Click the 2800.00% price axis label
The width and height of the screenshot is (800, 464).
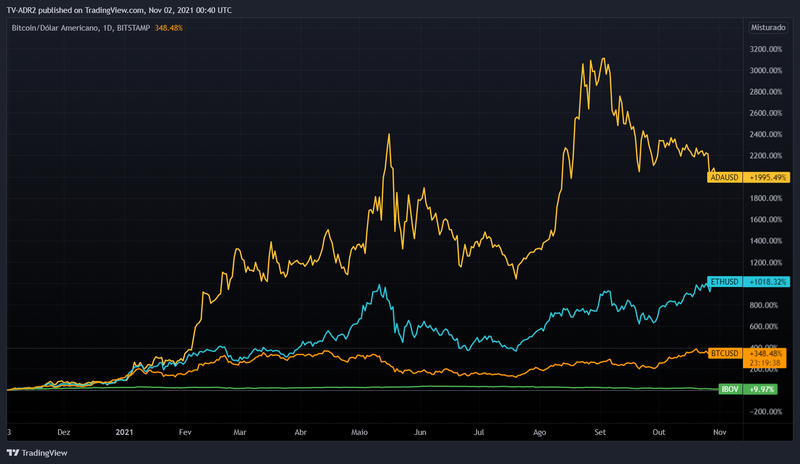coord(766,92)
